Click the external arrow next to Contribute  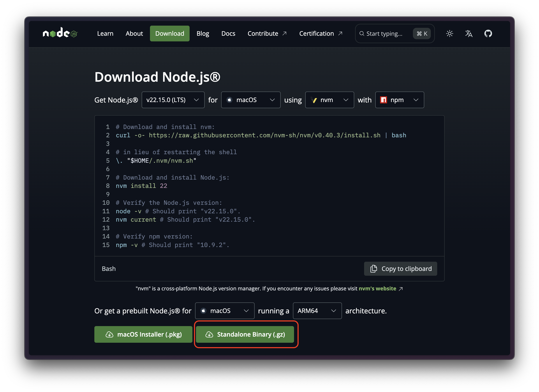(x=284, y=34)
